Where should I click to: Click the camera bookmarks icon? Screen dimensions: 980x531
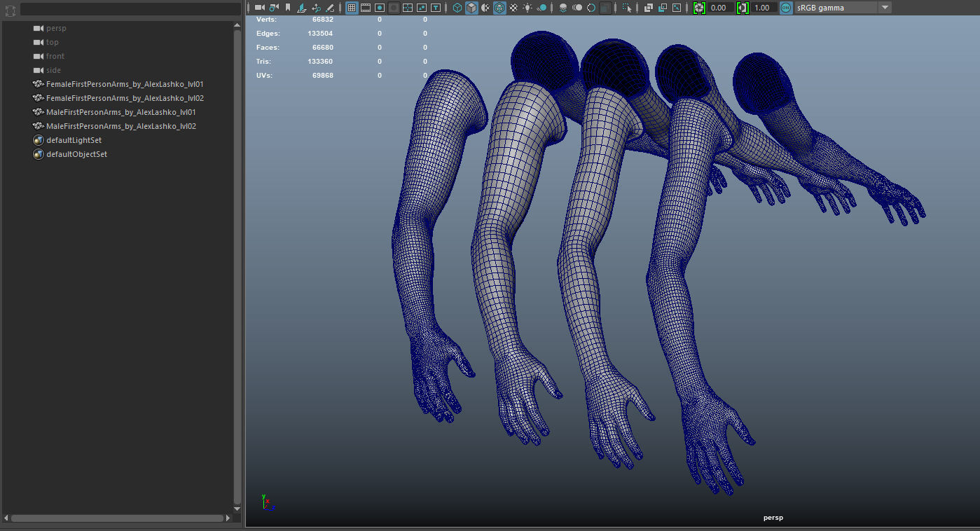287,8
